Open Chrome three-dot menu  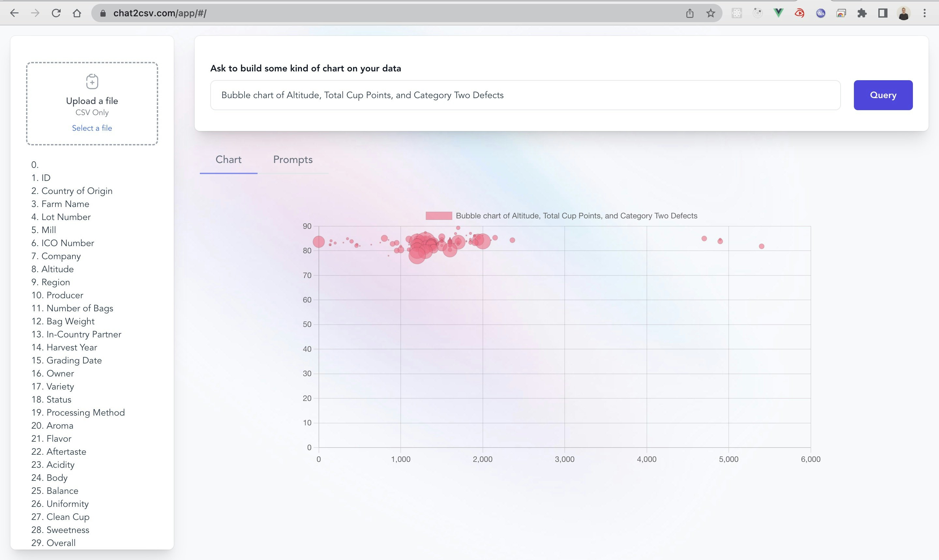[925, 13]
